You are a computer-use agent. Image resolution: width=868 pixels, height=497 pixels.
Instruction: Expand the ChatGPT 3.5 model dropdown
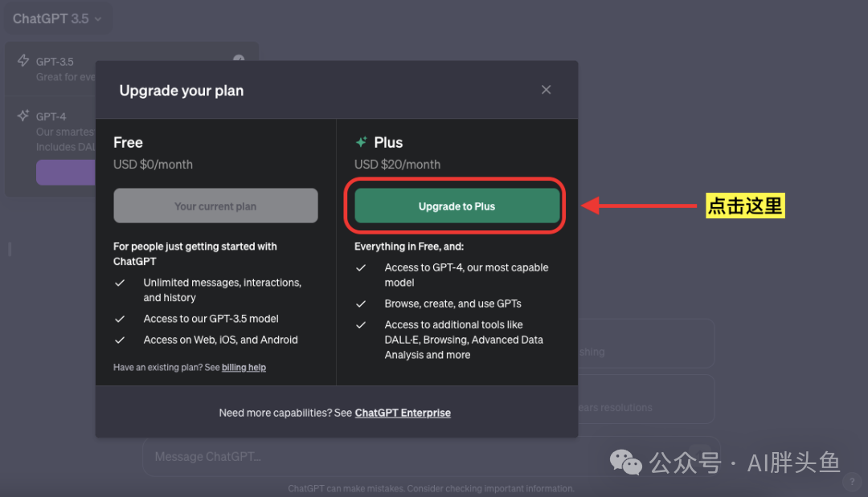tap(57, 18)
